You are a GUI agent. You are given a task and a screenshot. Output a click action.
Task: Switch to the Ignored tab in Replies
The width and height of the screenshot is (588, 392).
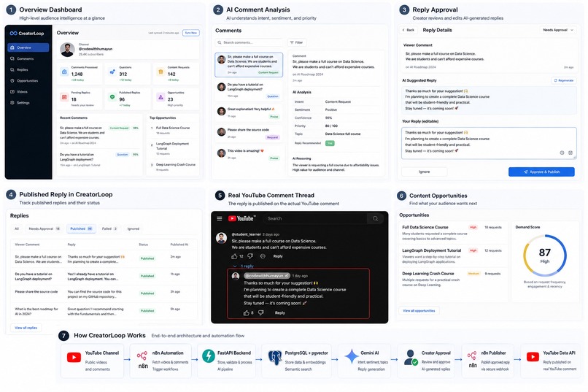(133, 228)
